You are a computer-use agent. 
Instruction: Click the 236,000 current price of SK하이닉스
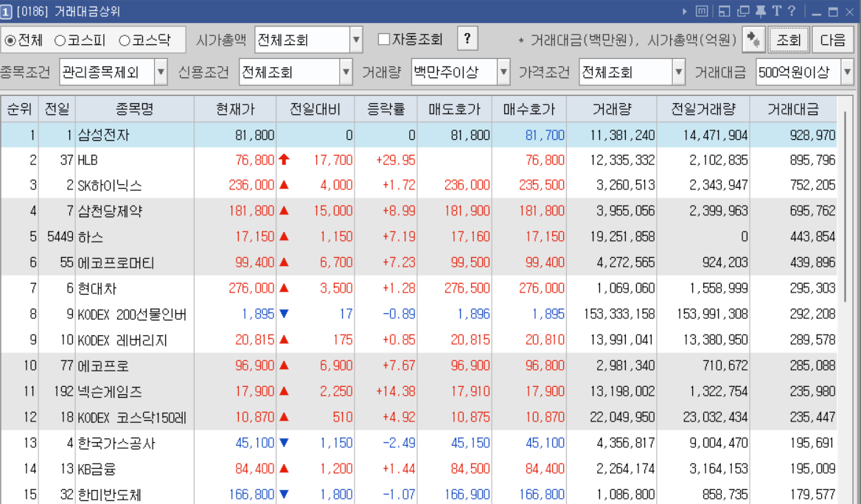(251, 185)
